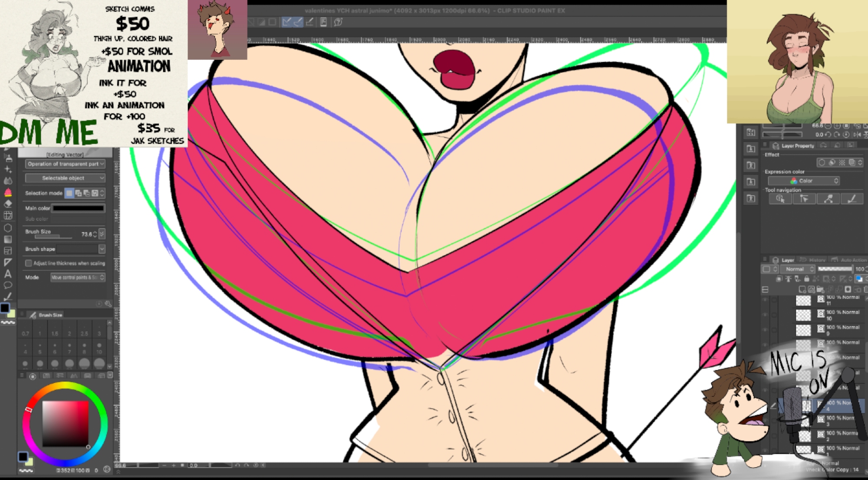Image resolution: width=868 pixels, height=480 pixels.
Task: Open the Selectable object dropdown
Action: point(66,178)
